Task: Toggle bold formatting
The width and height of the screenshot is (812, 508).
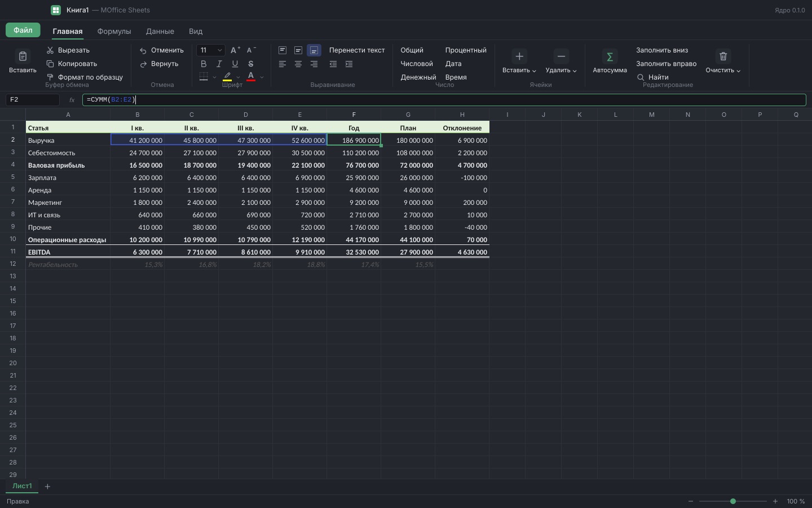Action: point(204,64)
